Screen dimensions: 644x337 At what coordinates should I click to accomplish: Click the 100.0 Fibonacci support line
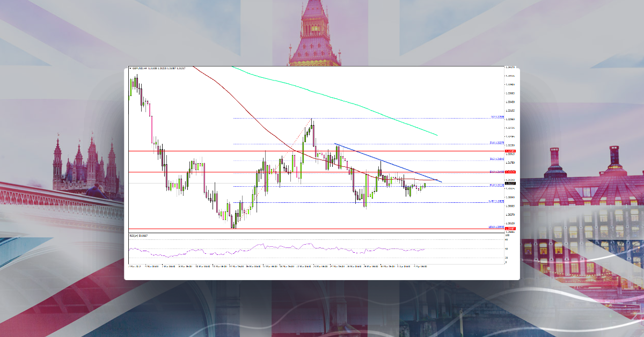coord(322,228)
